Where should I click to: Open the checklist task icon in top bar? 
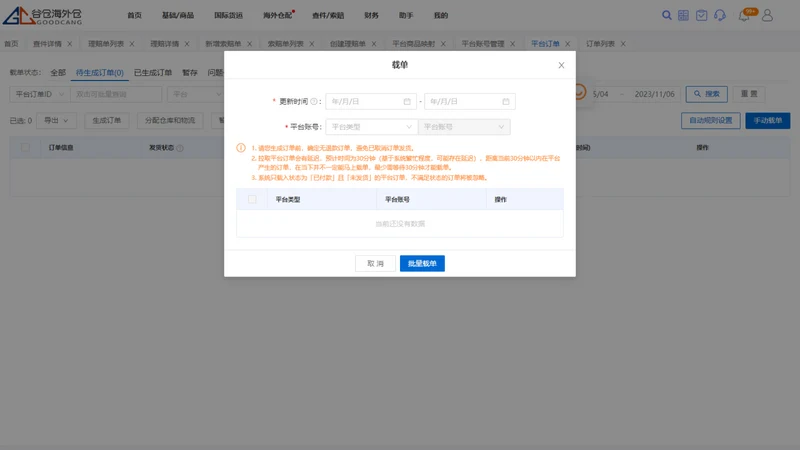click(702, 15)
